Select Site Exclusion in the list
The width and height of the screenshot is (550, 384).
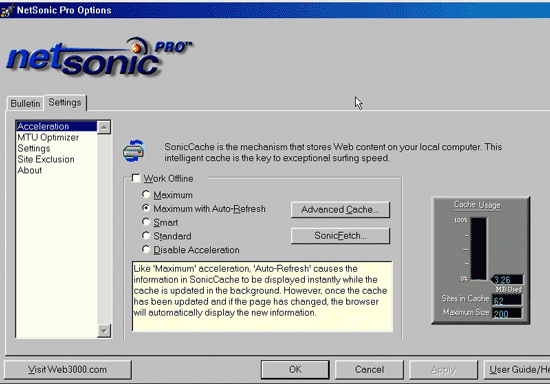[56, 159]
